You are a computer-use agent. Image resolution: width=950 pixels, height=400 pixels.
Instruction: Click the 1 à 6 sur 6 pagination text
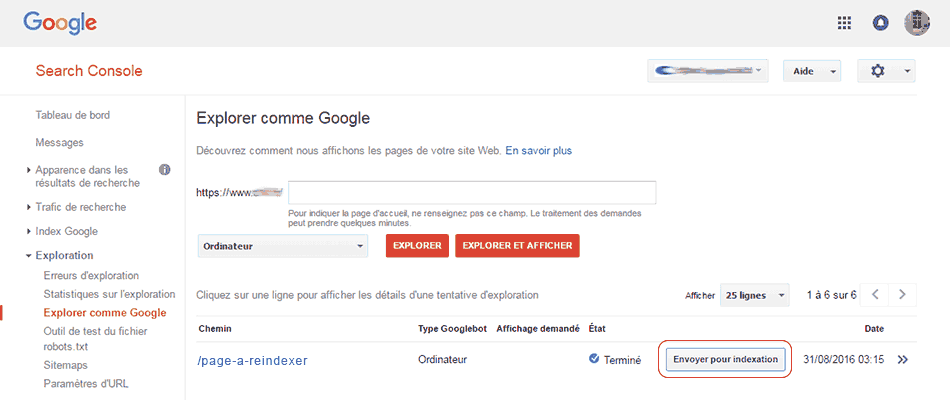coord(832,295)
